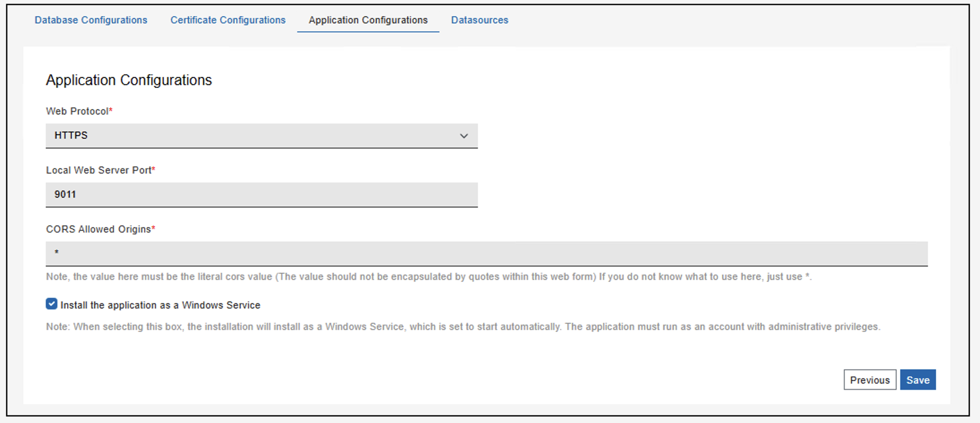Click the CORS Allowed Origins label
The image size is (980, 423).
pyautogui.click(x=98, y=229)
